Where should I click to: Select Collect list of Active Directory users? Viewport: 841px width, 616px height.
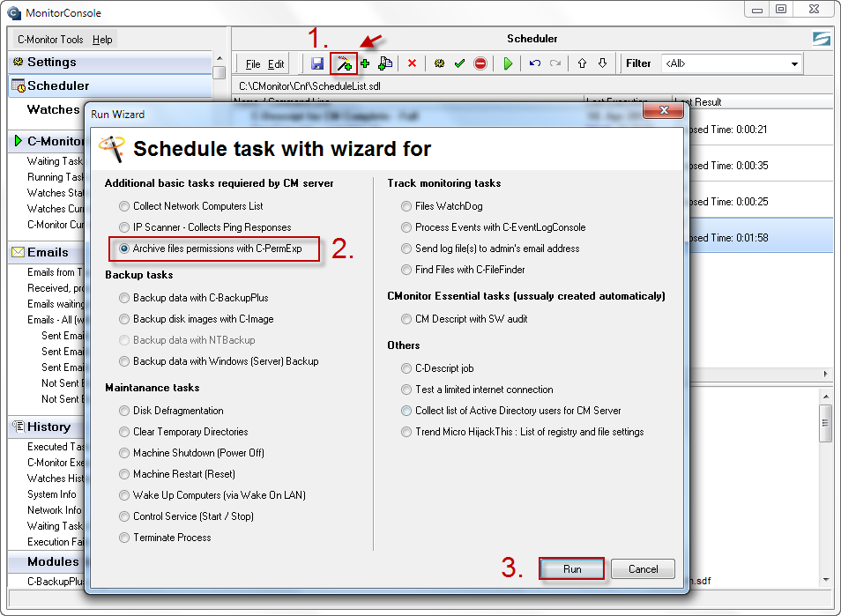point(511,411)
